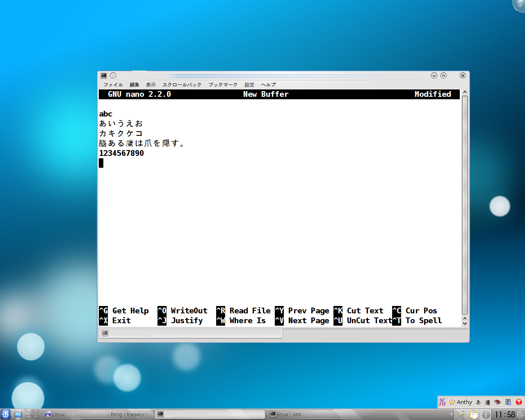Click the SCIM setup notepad icon
Screen dimensions: 525x420
pyautogui.click(x=508, y=402)
